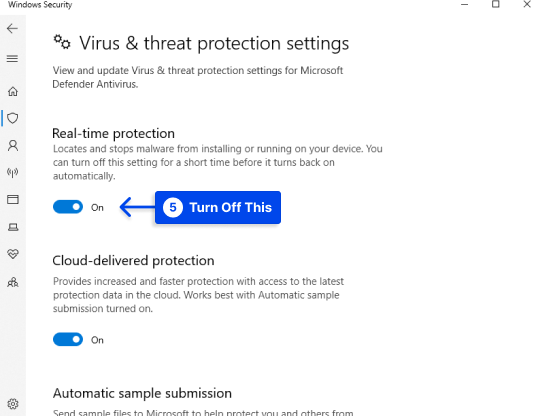Select Virus & threat protection shield icon
Image resolution: width=538 pixels, height=416 pixels.
[x=13, y=118]
